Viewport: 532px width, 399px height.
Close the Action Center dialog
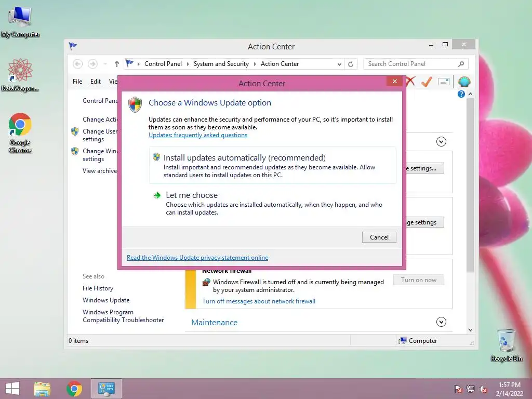click(395, 81)
